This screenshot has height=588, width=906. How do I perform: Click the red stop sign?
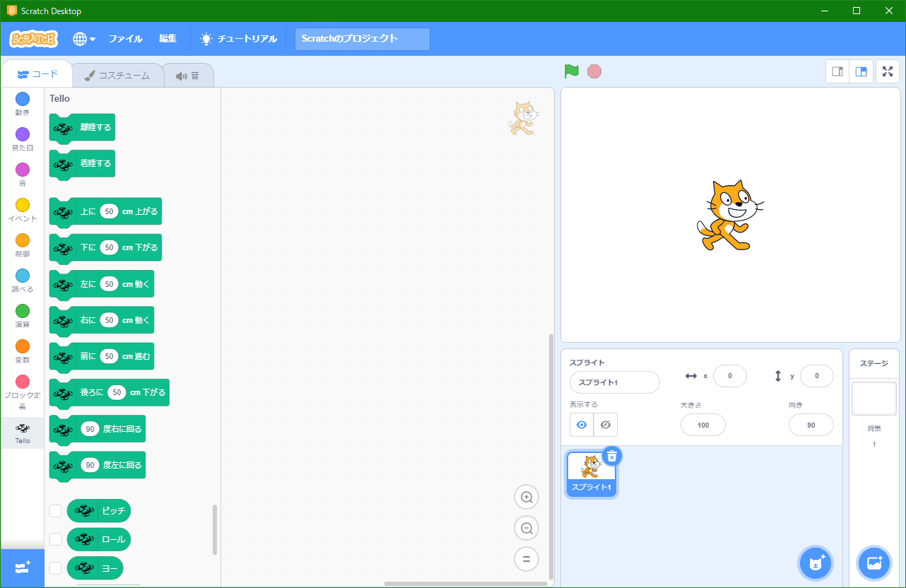[594, 71]
